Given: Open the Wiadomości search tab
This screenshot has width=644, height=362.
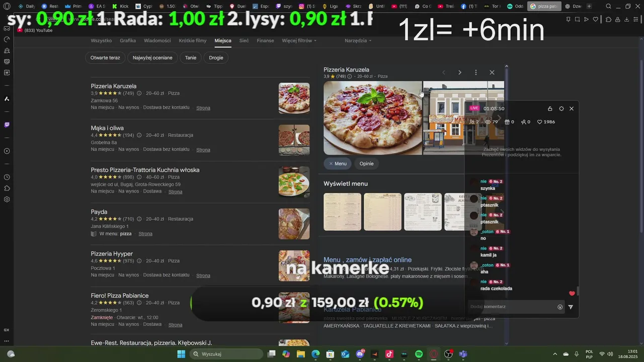Looking at the screenshot, I should click(x=157, y=40).
